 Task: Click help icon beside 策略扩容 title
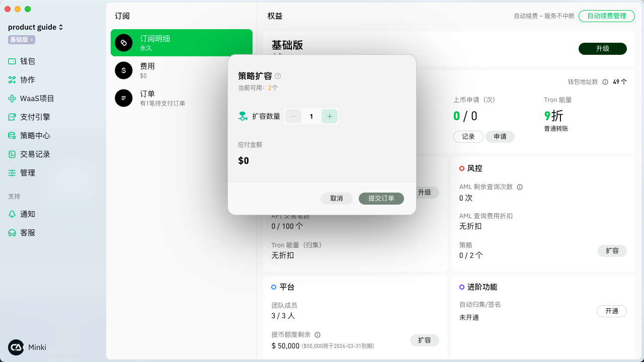pos(278,76)
